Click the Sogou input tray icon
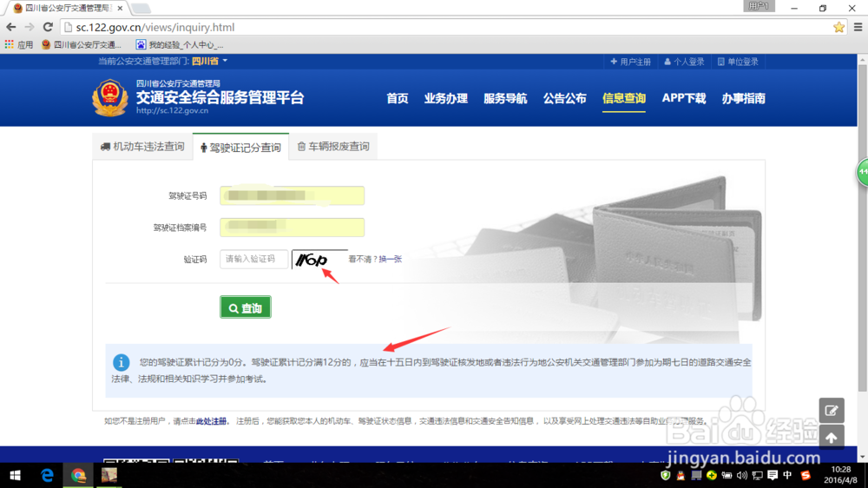The height and width of the screenshot is (488, 868). point(806,475)
